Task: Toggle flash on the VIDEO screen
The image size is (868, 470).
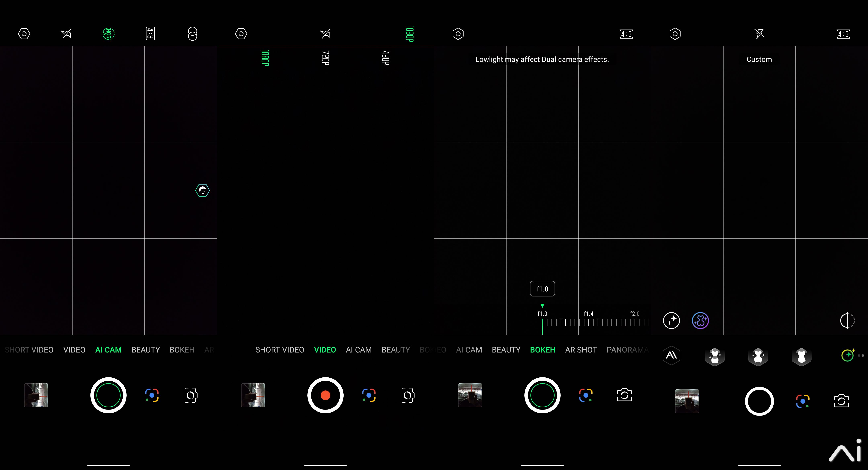Action: coord(325,34)
